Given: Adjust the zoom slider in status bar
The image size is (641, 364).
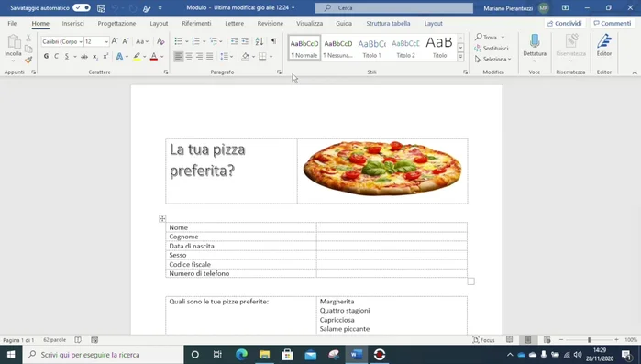Looking at the screenshot, I should pos(589,340).
